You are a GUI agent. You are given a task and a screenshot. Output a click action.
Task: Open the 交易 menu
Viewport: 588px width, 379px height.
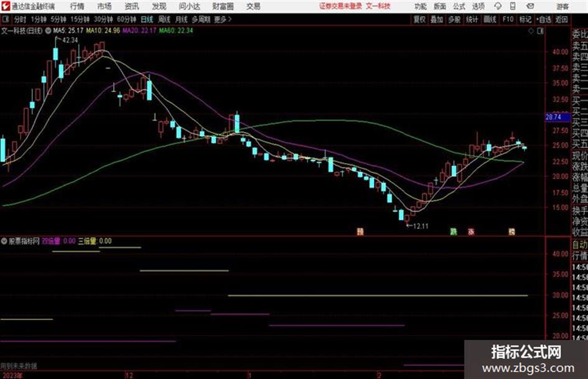253,6
